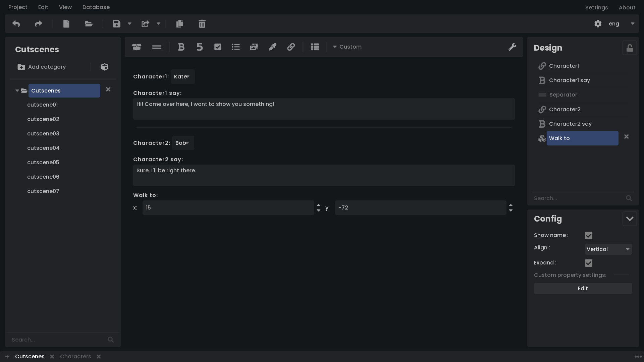This screenshot has height=362, width=644.
Task: Delete the current entry using the trash icon
Action: coord(202,23)
